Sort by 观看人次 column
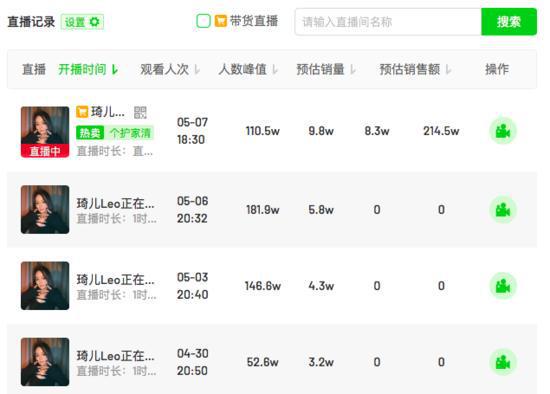Image resolution: width=550 pixels, height=394 pixels. coord(170,69)
